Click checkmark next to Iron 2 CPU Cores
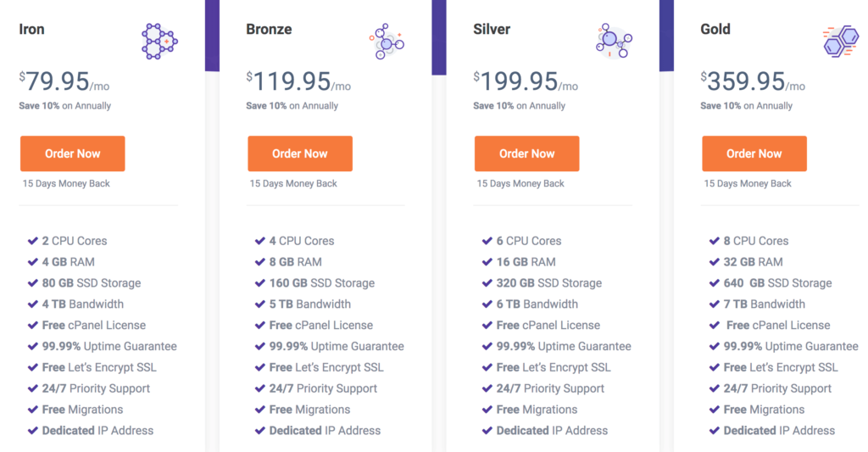The width and height of the screenshot is (868, 452). tap(33, 241)
